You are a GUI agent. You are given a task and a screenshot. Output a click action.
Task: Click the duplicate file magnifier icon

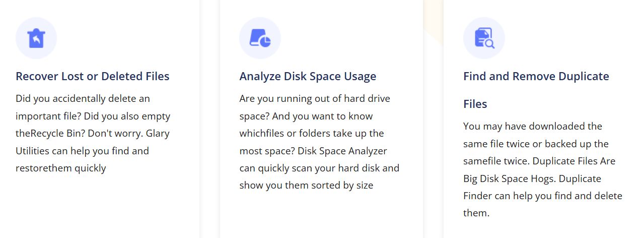pos(484,38)
